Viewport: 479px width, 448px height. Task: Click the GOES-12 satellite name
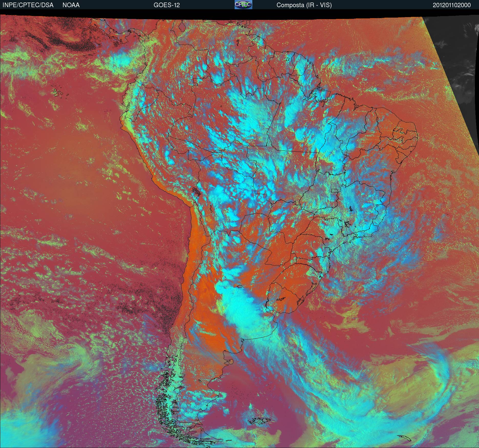(167, 5)
